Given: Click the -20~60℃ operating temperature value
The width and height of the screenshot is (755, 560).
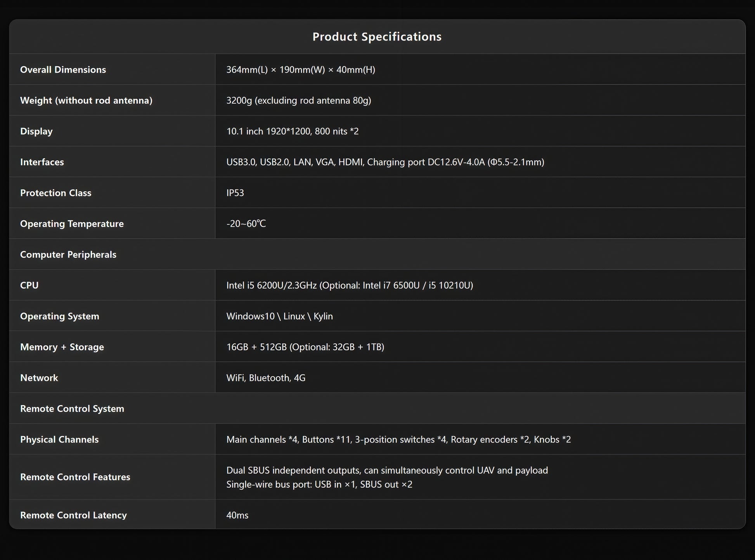Looking at the screenshot, I should pos(246,224).
